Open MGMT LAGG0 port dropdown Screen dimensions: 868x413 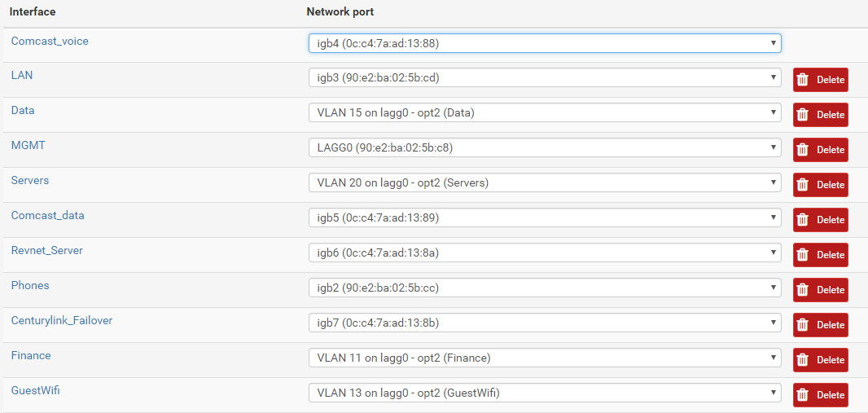[x=545, y=147]
